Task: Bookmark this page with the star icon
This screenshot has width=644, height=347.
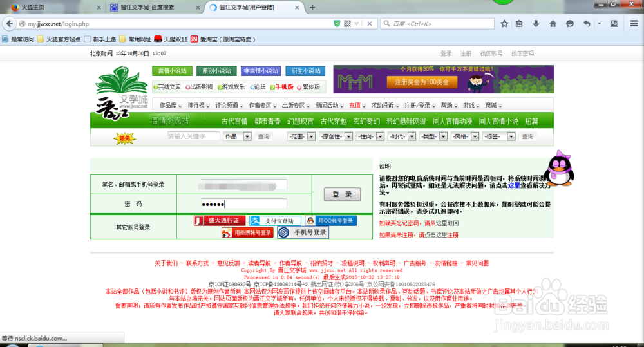Action: (504, 24)
